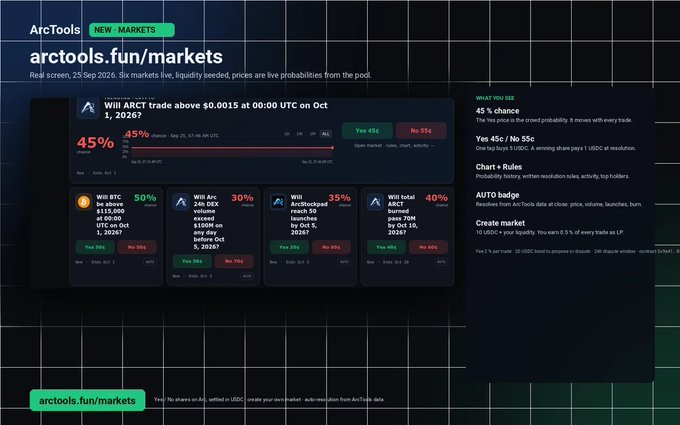This screenshot has width=680, height=425.
Task: Click the 'WHAT YOU SEE' panel heading
Action: [x=495, y=98]
